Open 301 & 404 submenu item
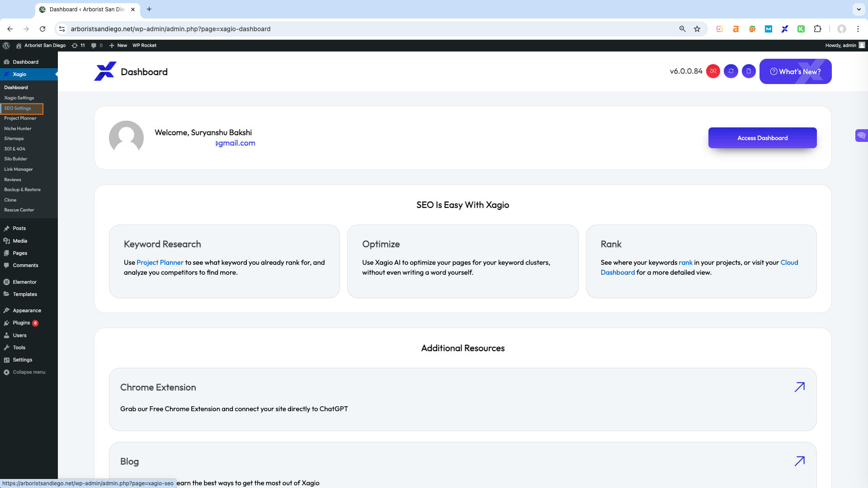Screen dimensions: 868x488 click(x=14, y=149)
